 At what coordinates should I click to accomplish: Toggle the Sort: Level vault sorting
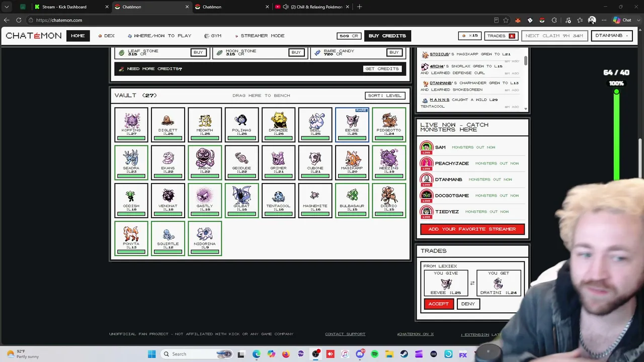(x=385, y=96)
